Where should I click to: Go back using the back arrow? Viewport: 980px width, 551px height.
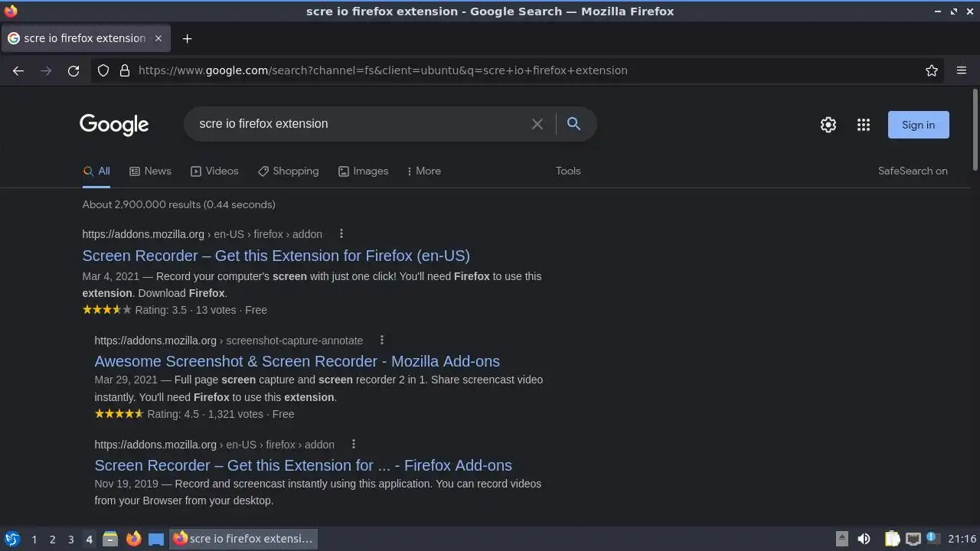pyautogui.click(x=18, y=70)
